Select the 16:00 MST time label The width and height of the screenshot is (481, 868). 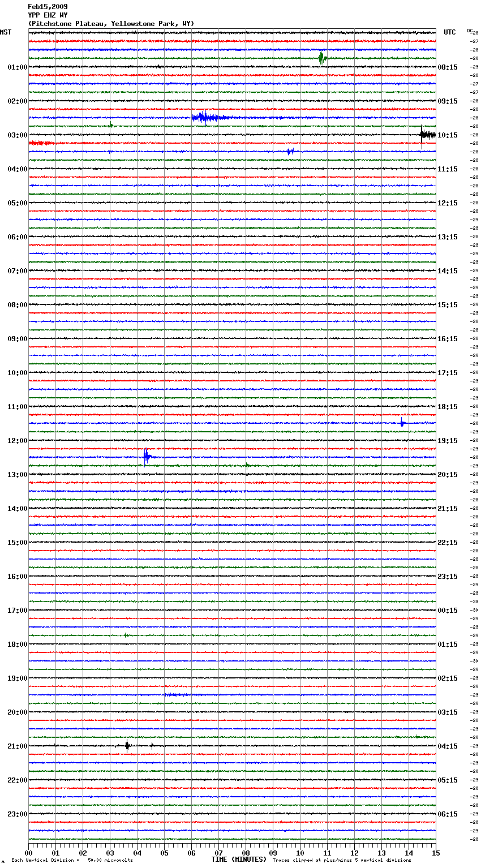coord(18,577)
